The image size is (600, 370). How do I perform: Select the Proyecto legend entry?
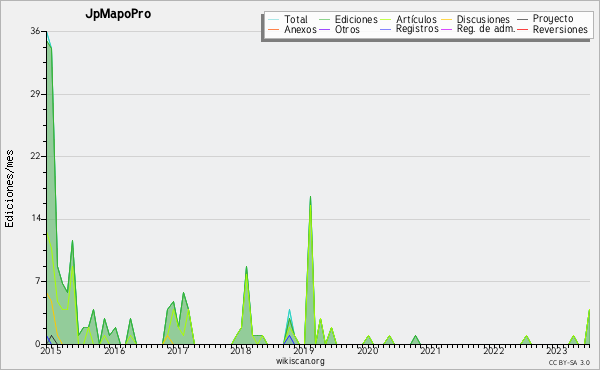[x=545, y=19]
